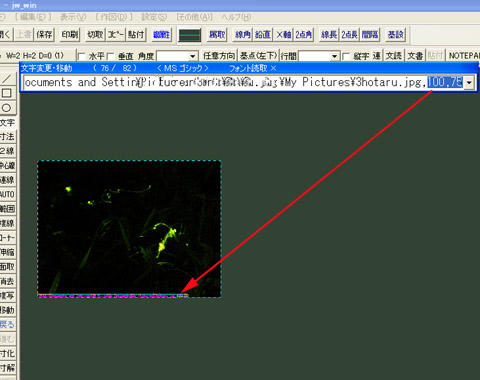The image size is (480, 380).
Task: Open the 行間 line-spacing dropdown
Action: click(x=334, y=56)
